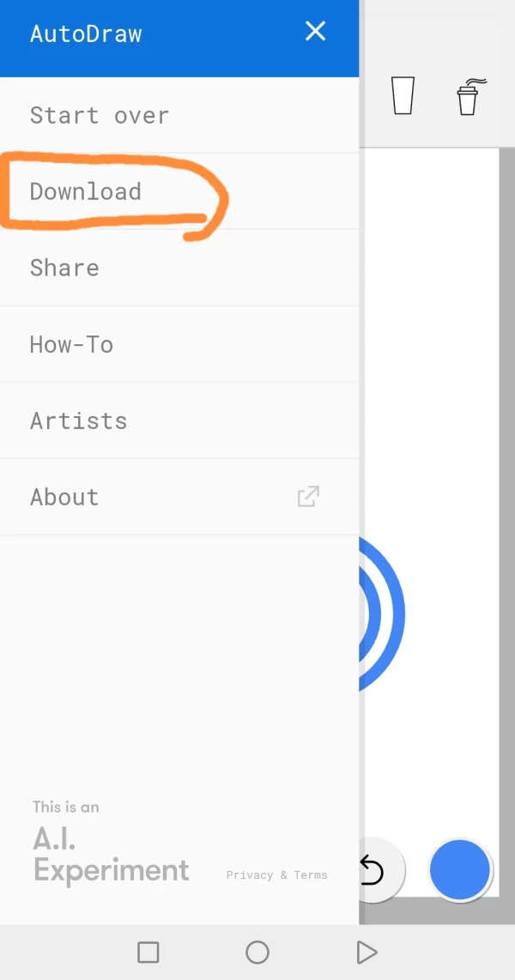Tap the Android home circle button
Viewport: 515px width, 980px height.
coord(257,952)
